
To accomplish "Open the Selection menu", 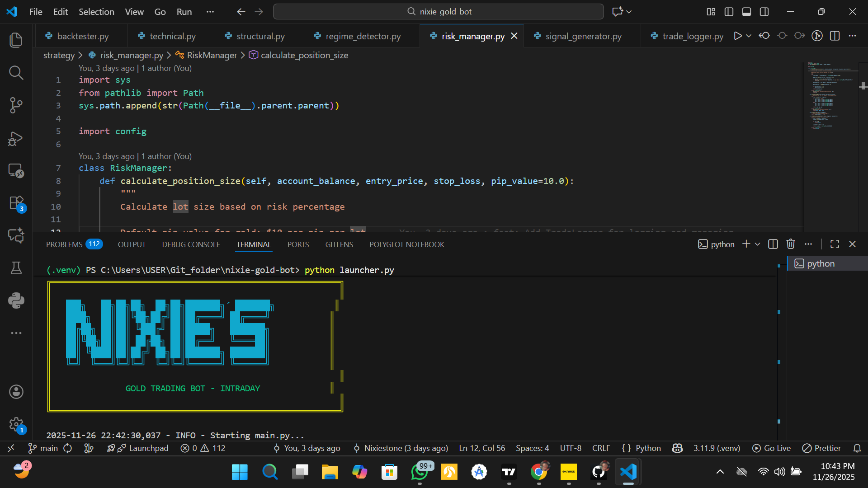I will [x=96, y=12].
